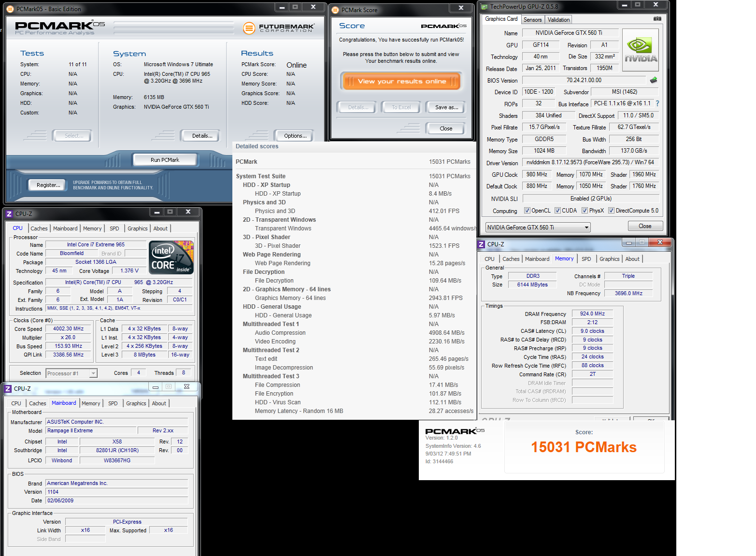Click the NB Frequency 3696.0 MHz value
Viewport: 756px width, 556px height.
(x=628, y=293)
